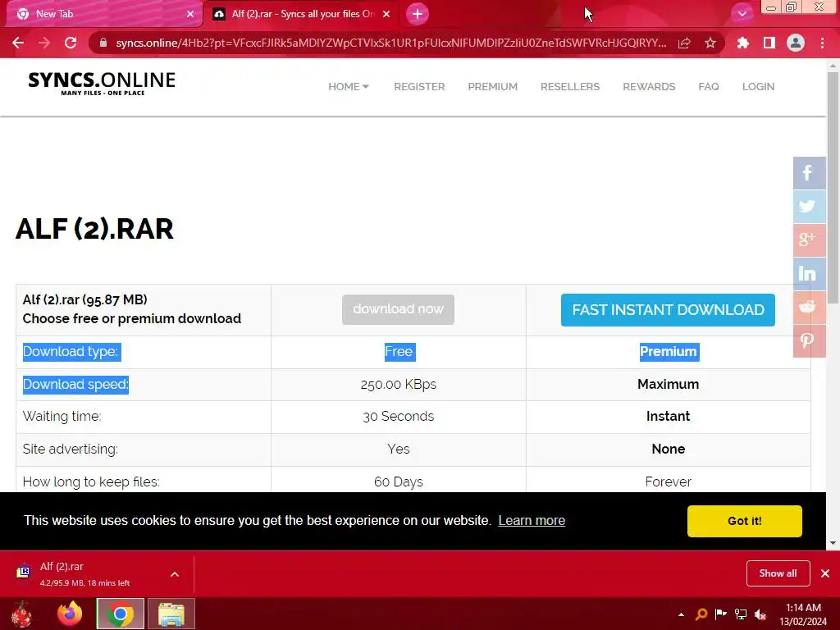The image size is (840, 630).
Task: Click the magnifier tray icon
Action: click(701, 614)
